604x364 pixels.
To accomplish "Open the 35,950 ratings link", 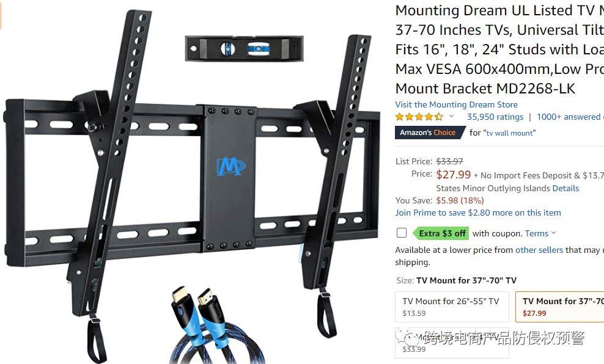I will point(495,117).
